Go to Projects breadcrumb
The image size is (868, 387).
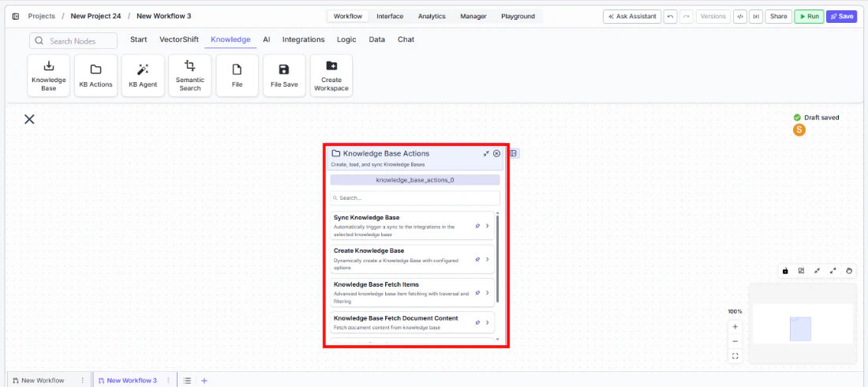pos(42,16)
